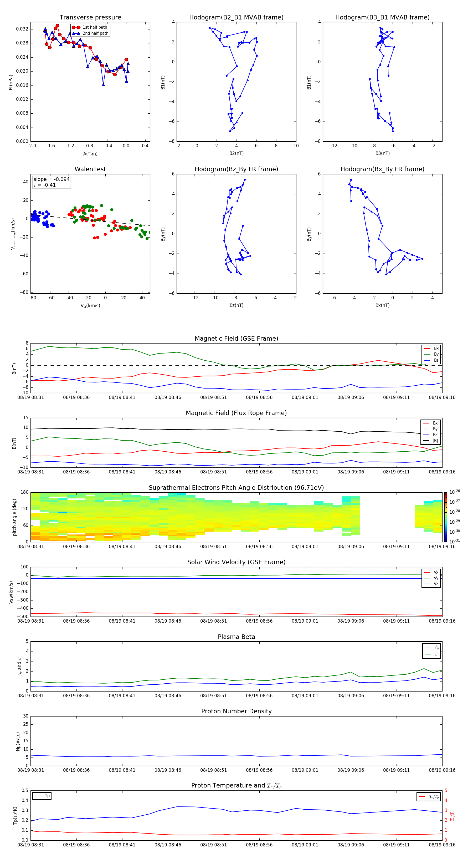Select Bz' in Flux Rope legend
This screenshot has height=868, width=473.
click(431, 435)
